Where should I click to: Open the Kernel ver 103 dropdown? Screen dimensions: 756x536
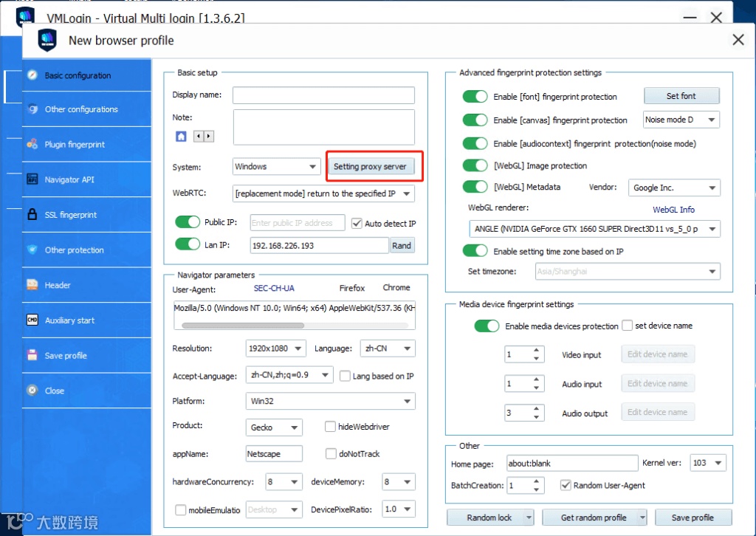[708, 463]
